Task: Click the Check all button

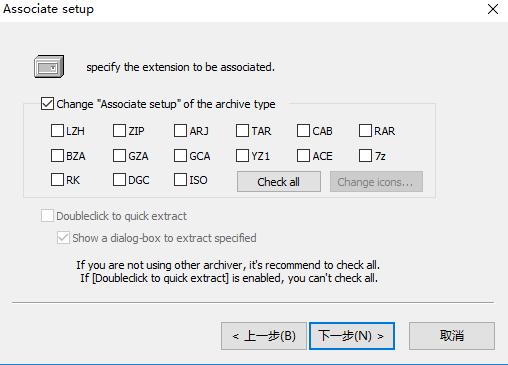Action: pos(279,182)
